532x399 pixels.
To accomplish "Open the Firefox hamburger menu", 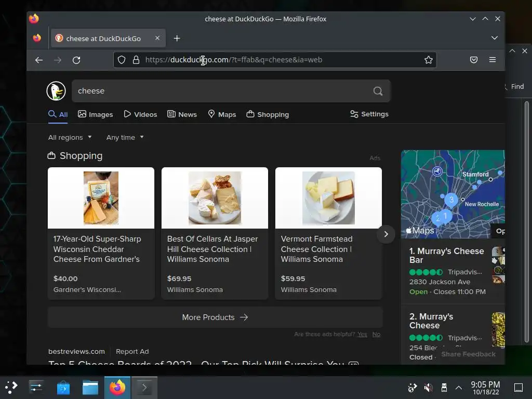I will click(493, 60).
